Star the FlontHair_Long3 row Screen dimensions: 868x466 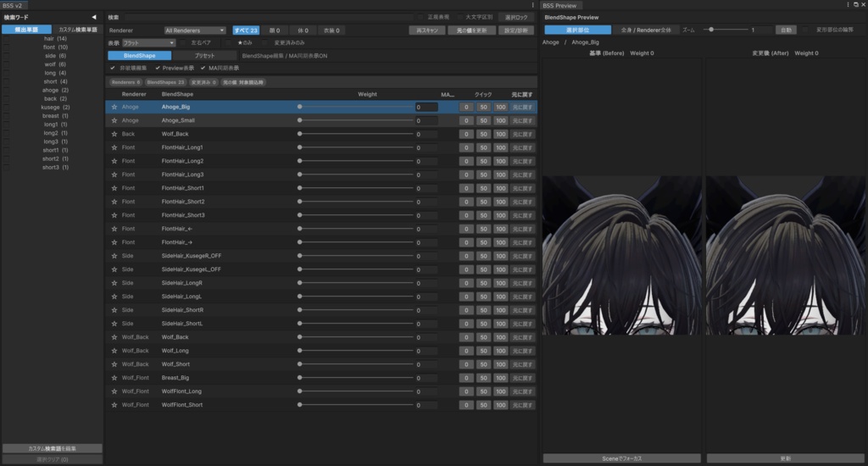[x=114, y=175]
